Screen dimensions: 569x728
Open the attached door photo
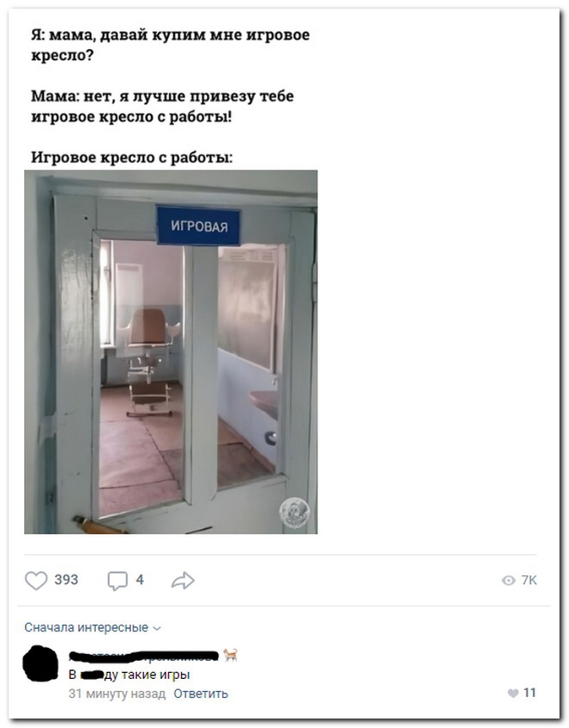coord(171,352)
